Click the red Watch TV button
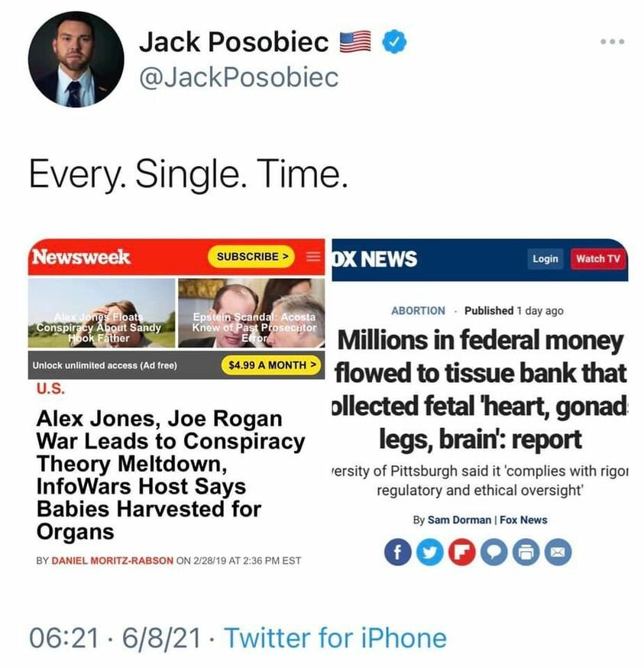Screen dimensions: 644x668 (x=598, y=258)
